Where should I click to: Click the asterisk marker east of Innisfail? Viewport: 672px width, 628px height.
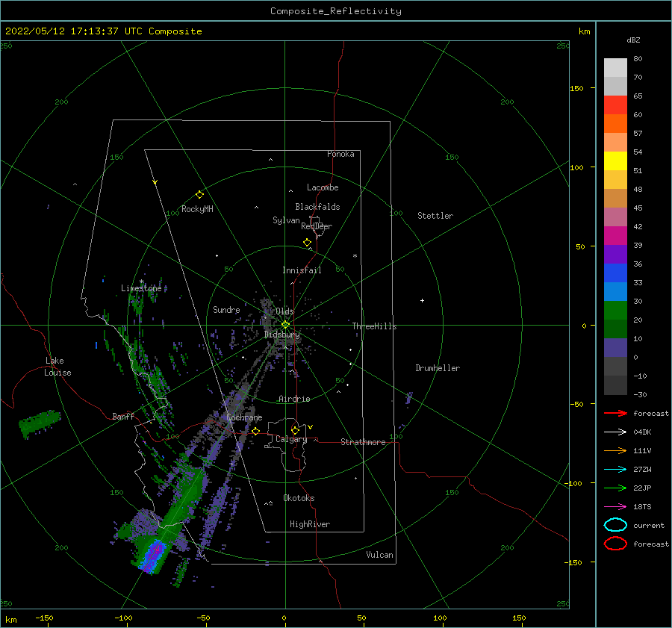[355, 256]
